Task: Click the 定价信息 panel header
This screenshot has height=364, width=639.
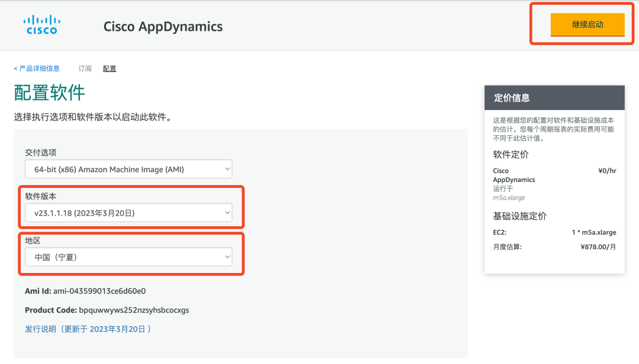Action: point(554,98)
